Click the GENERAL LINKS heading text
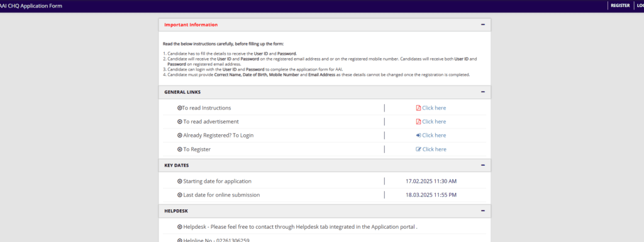The width and height of the screenshot is (644, 242). coord(182,92)
